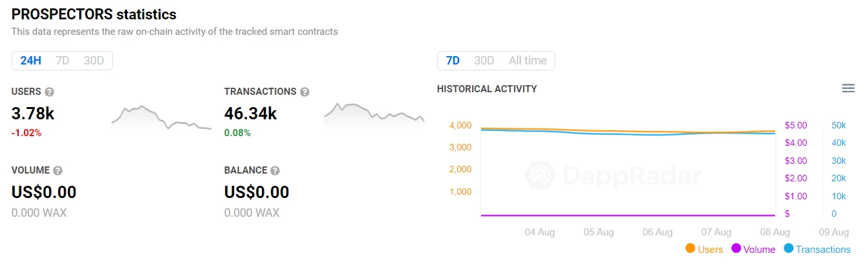Toggle the purple Volume legend dot
The height and width of the screenshot is (269, 868).
[x=736, y=248]
